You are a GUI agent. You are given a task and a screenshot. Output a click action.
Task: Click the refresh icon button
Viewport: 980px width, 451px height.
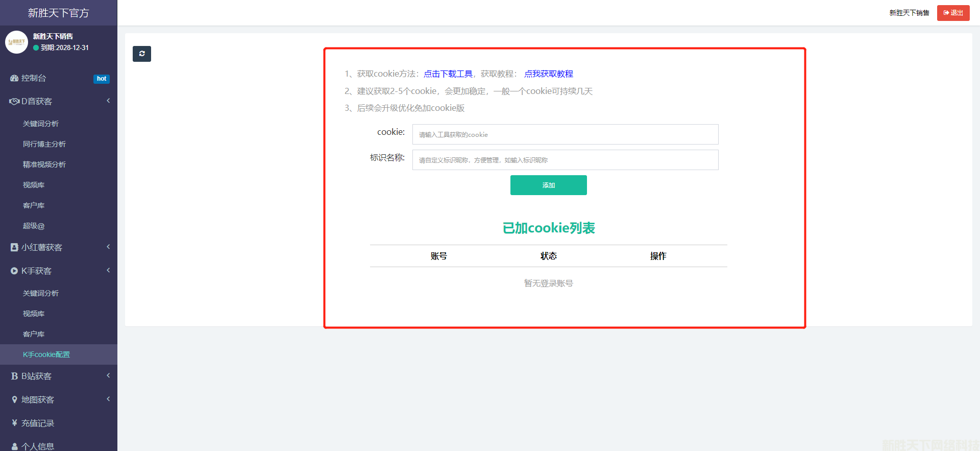(x=142, y=54)
